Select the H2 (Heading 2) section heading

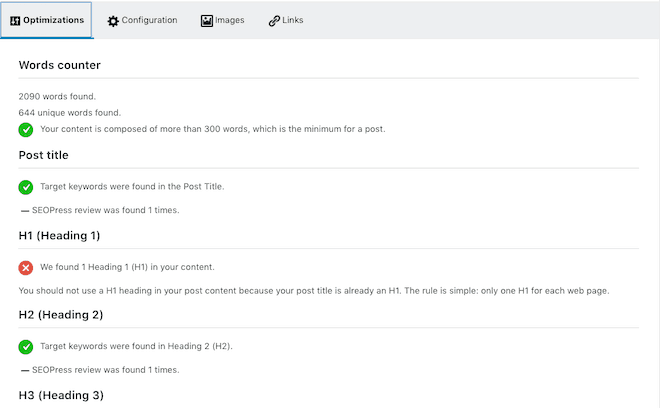[x=61, y=315]
